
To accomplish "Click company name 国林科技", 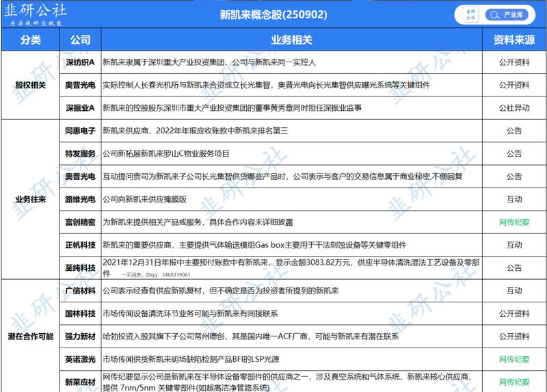I will [x=80, y=313].
